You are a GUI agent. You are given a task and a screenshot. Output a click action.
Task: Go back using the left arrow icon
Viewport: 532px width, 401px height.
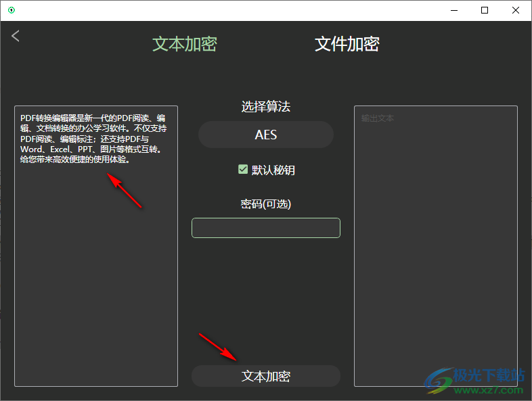coord(16,36)
